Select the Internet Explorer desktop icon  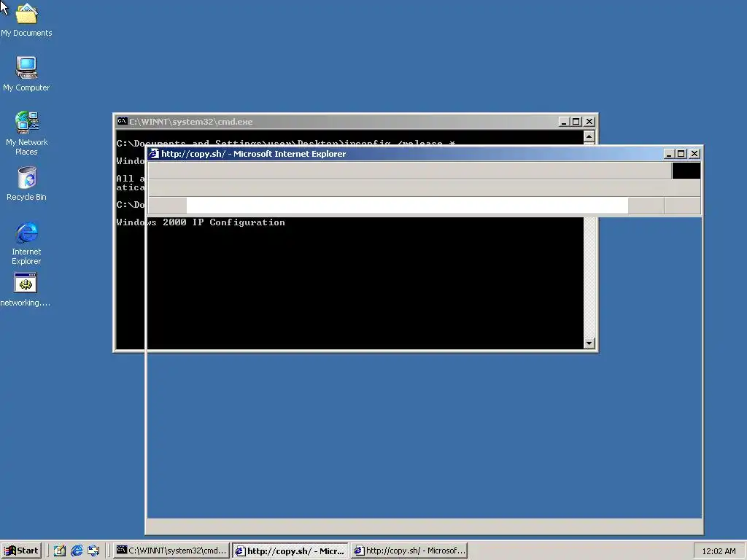26,244
